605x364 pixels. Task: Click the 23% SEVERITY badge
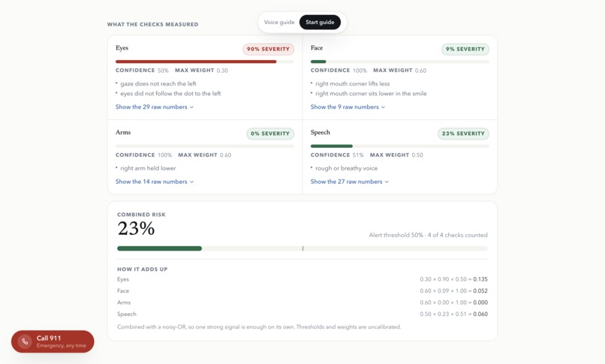(x=463, y=134)
